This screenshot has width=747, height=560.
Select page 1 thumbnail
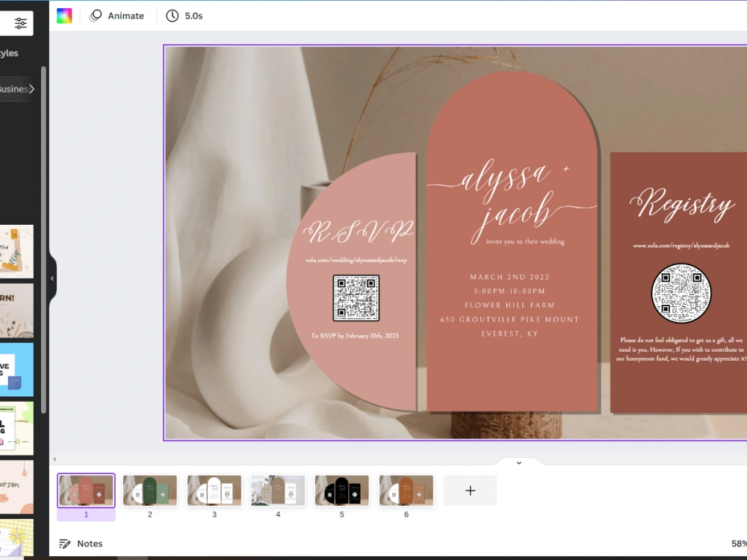coord(86,490)
